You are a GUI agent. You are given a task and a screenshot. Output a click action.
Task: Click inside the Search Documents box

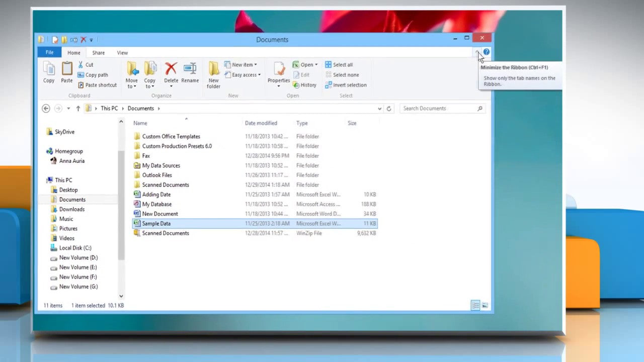pos(438,108)
